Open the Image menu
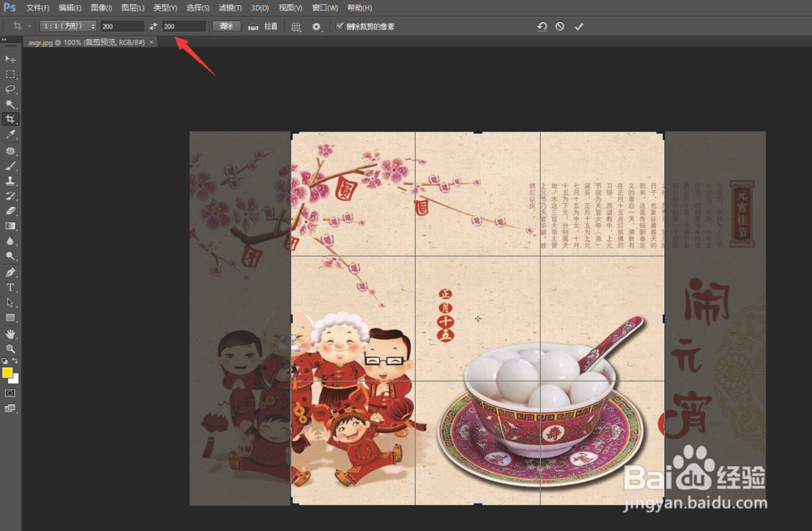 coord(101,8)
